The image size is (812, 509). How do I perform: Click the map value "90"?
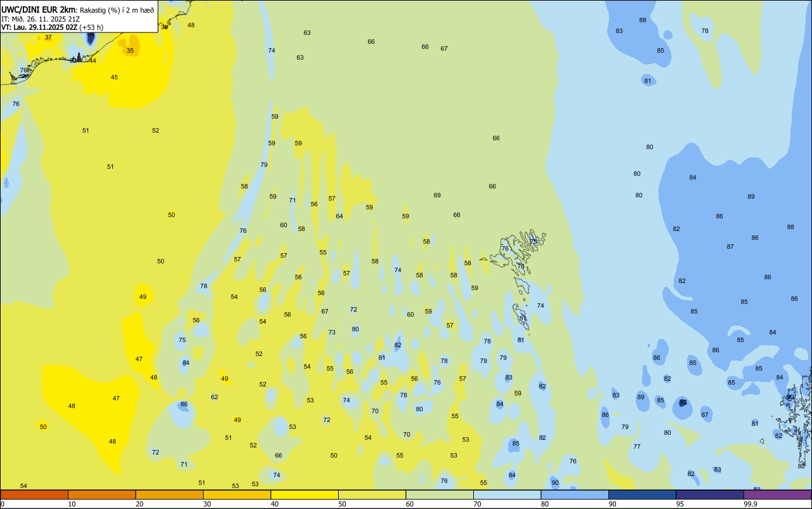pos(555,483)
